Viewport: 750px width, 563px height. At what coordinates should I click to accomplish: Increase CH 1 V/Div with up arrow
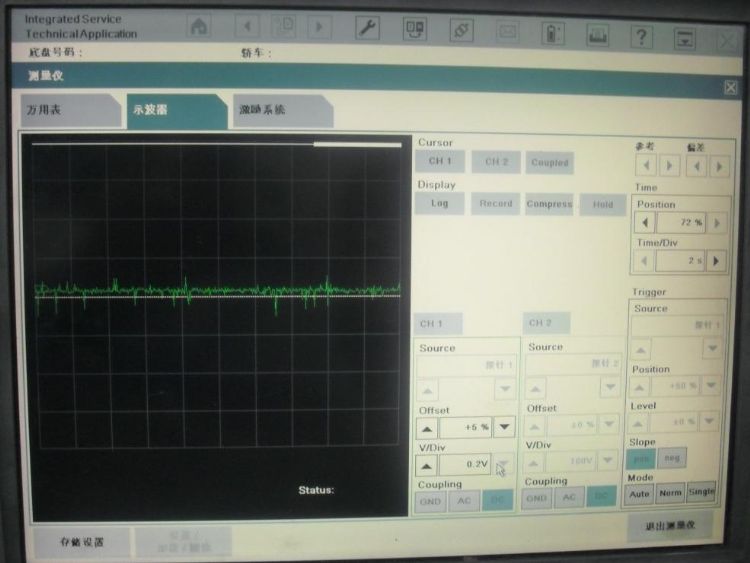[427, 465]
